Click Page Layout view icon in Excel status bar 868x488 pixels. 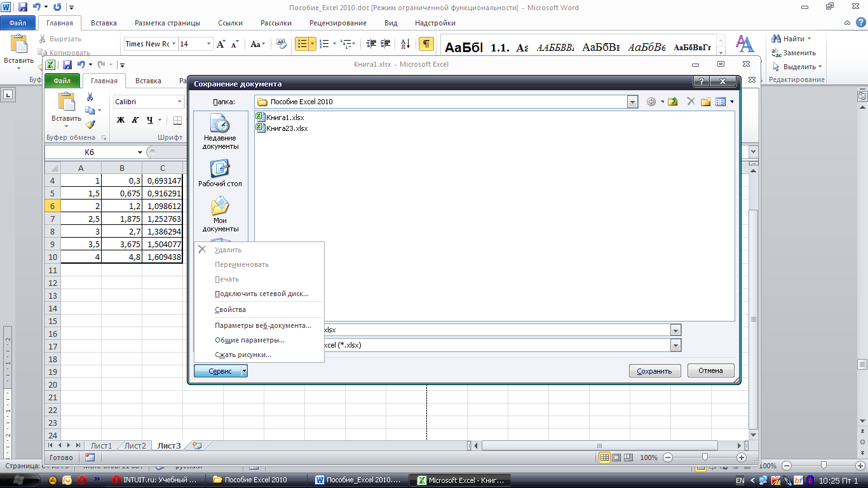click(616, 457)
